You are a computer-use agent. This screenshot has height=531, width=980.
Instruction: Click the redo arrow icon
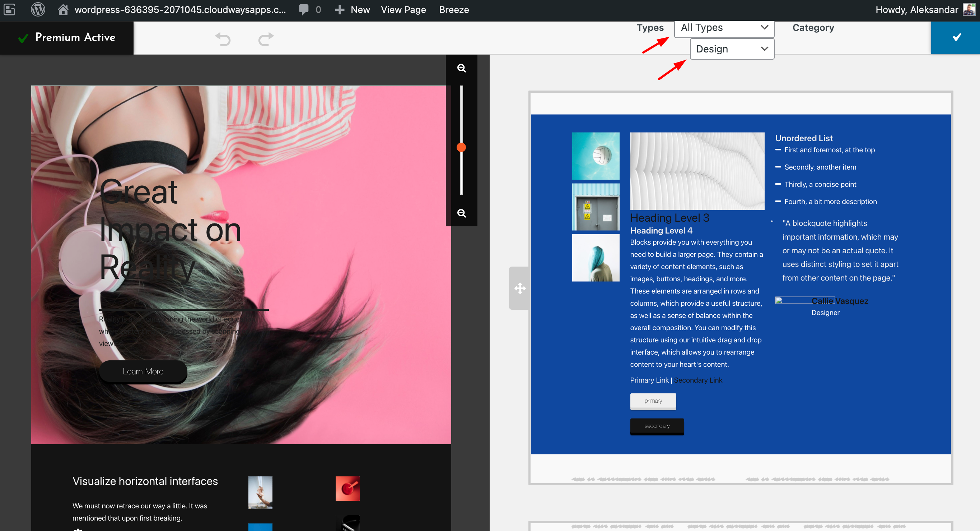[266, 39]
